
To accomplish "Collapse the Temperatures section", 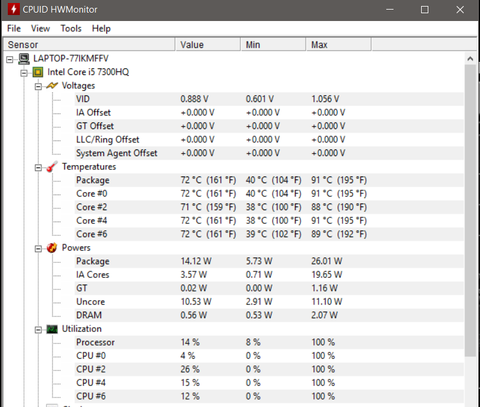I will [x=38, y=168].
